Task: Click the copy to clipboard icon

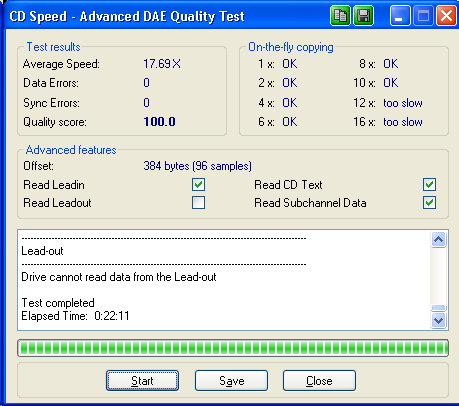Action: tap(340, 15)
